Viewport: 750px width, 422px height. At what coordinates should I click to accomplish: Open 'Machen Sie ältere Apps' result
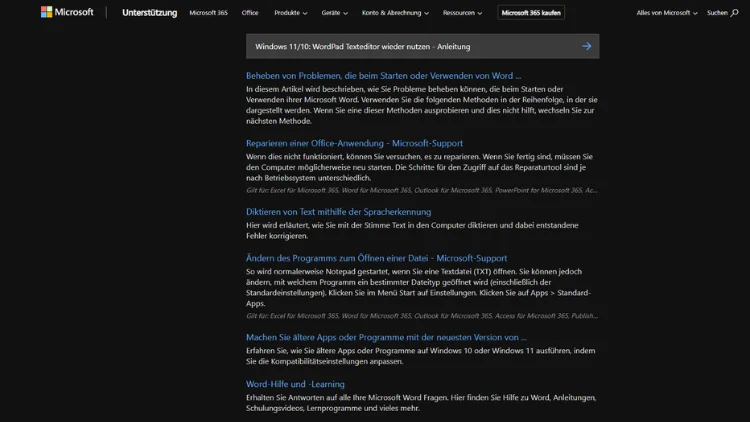(x=386, y=337)
